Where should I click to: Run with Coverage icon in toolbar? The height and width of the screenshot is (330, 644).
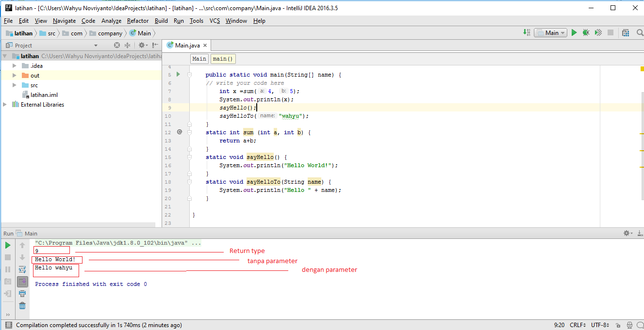click(598, 32)
